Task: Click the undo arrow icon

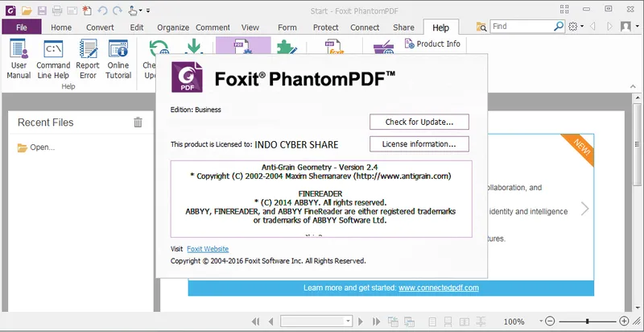Action: [102, 10]
